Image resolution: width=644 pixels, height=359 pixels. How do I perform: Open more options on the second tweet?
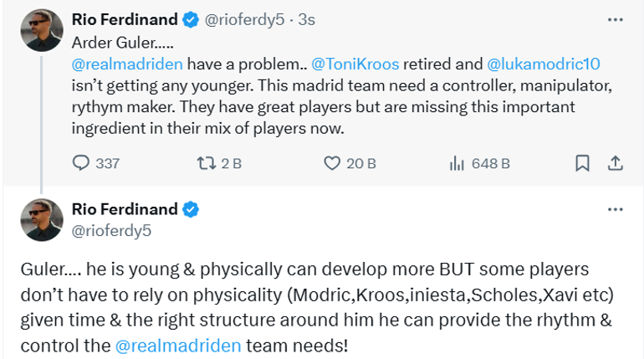point(615,208)
